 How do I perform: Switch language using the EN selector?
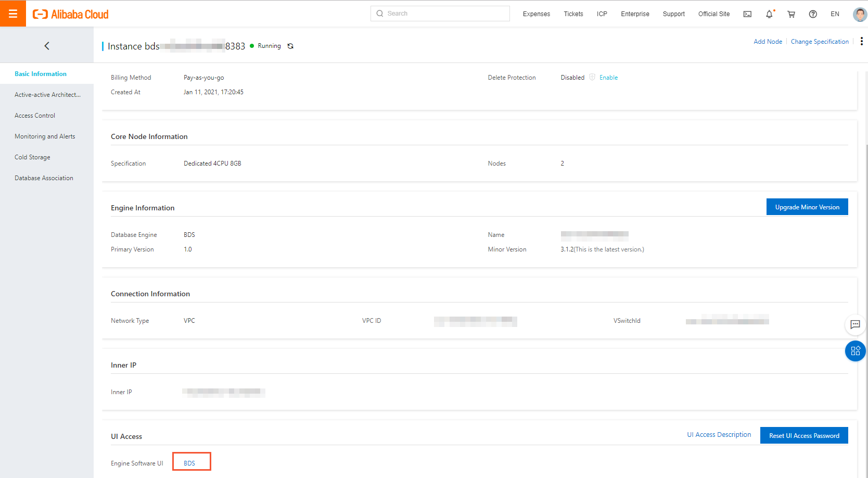835,14
